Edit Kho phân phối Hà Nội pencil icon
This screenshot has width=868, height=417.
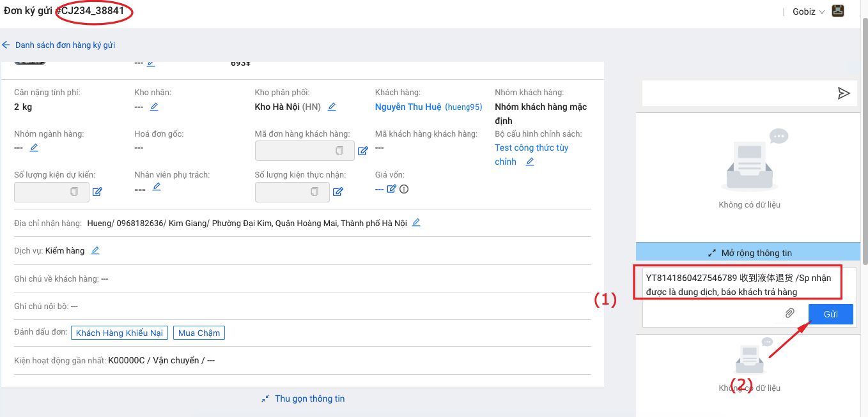332,107
